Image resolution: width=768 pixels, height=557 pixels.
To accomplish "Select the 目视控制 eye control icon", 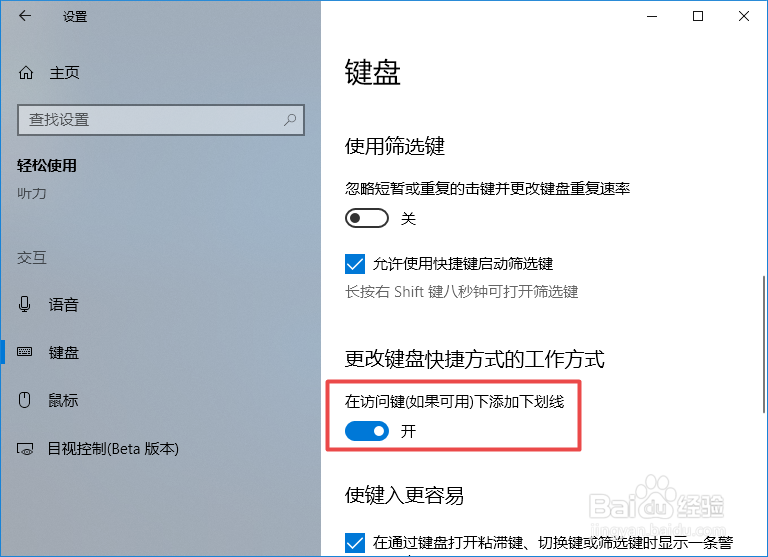I will (25, 449).
